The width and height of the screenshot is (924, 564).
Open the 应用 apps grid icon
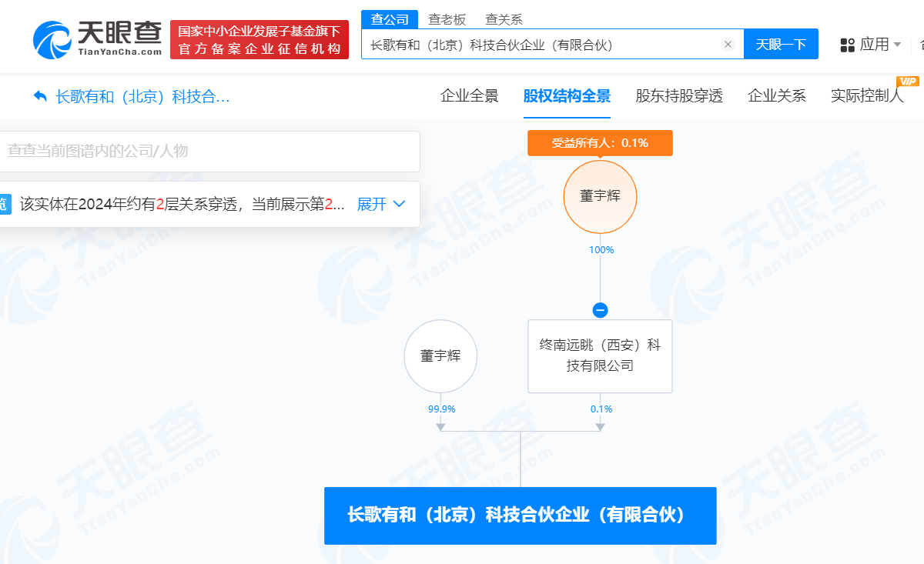coord(848,45)
